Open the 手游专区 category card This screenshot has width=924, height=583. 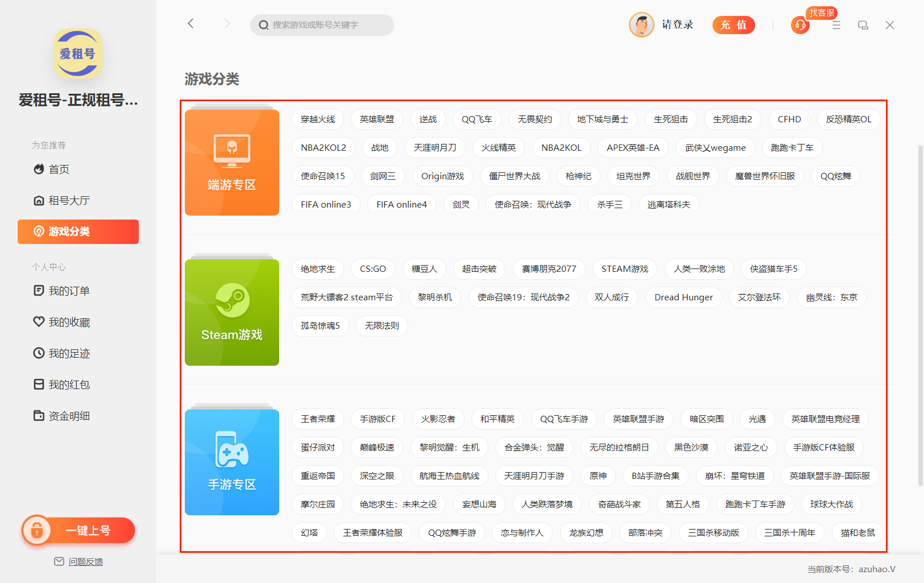tap(232, 462)
